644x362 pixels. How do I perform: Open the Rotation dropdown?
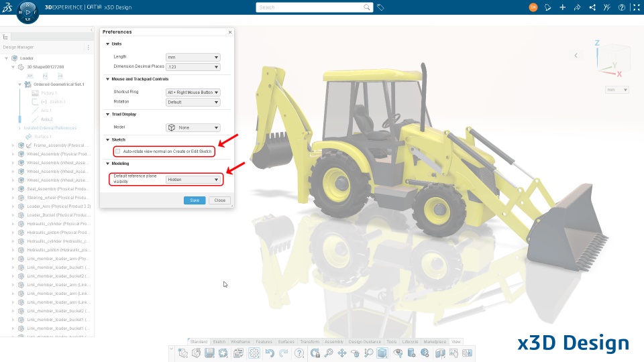click(193, 102)
